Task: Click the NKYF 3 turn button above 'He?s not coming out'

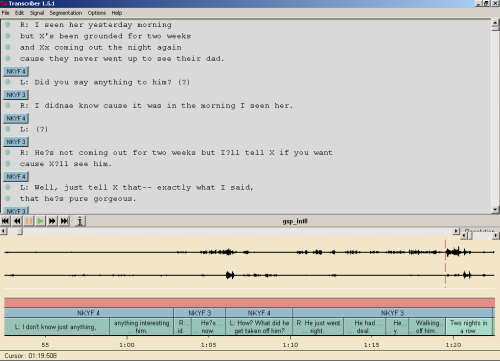Action: point(16,142)
